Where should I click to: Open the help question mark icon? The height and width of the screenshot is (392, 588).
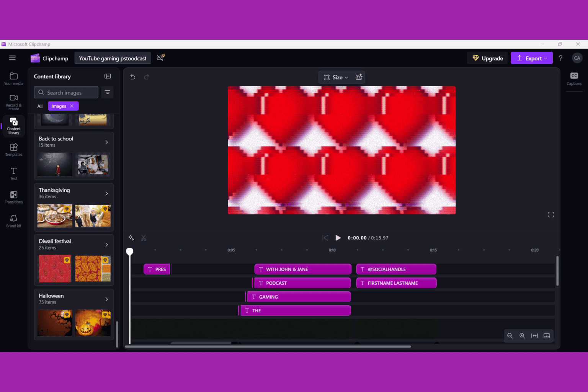(560, 58)
